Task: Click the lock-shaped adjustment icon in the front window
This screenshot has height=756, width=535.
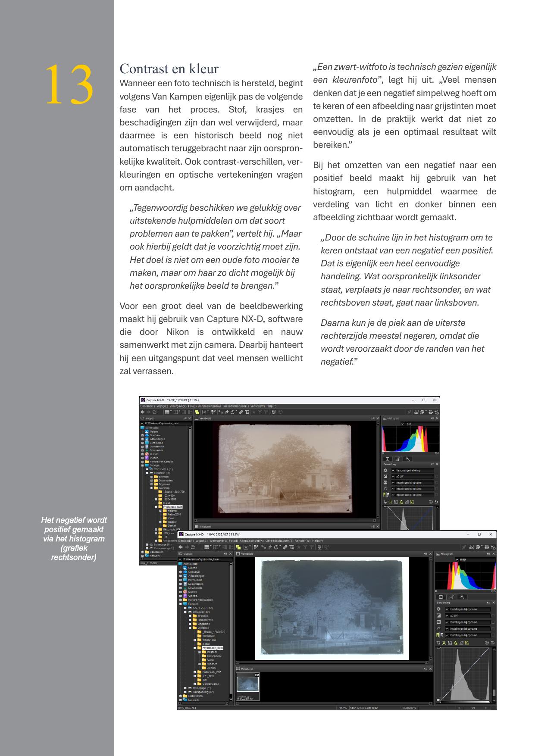Action: click(x=456, y=643)
